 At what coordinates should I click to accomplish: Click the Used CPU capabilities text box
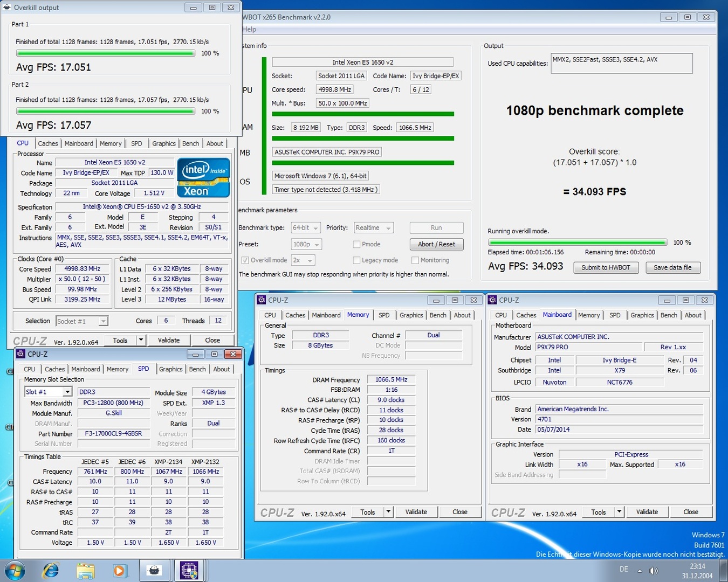tap(622, 63)
